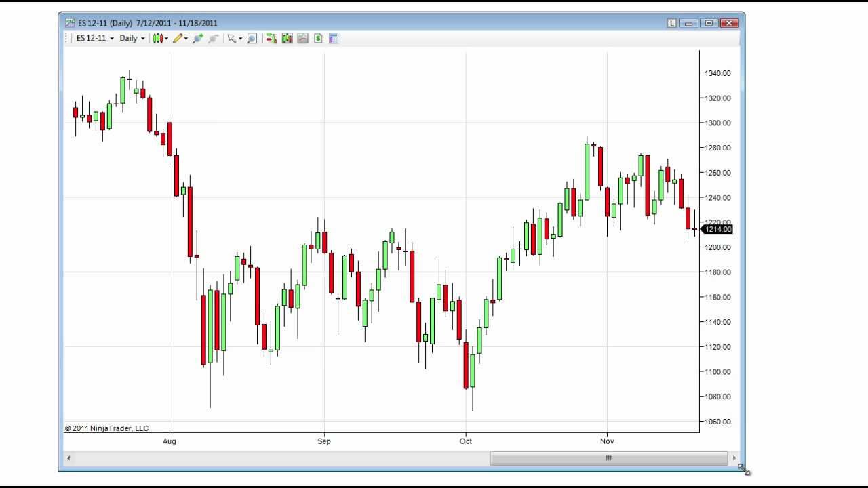Viewport: 868px width, 488px height.
Task: Maximize the chart window
Action: 709,23
